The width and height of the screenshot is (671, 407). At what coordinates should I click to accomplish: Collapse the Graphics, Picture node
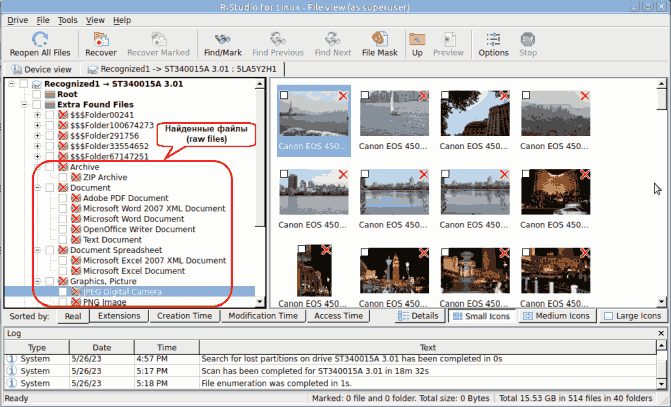tap(38, 281)
